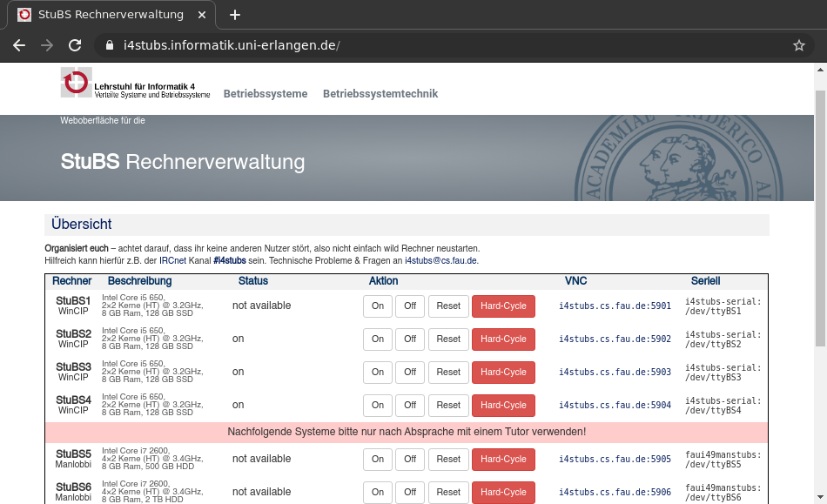
Task: Open the Betriebssysteme menu item
Action: [x=265, y=94]
